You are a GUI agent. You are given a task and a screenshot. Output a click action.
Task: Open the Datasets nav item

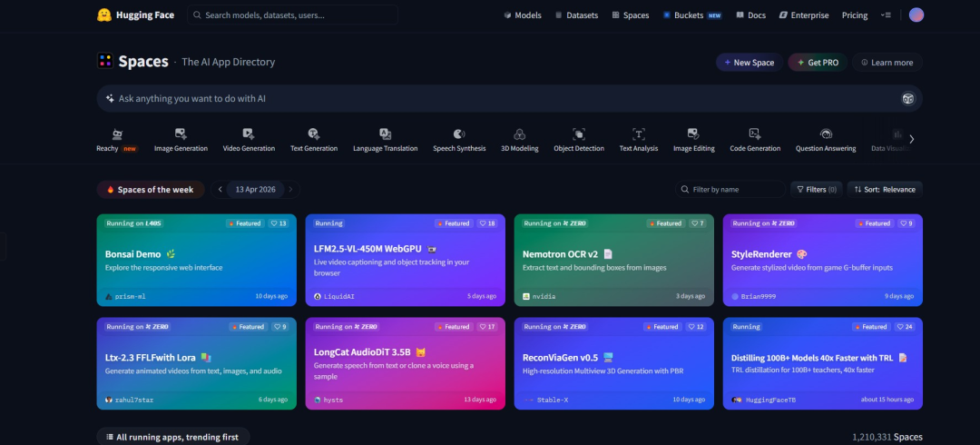[x=576, y=15]
